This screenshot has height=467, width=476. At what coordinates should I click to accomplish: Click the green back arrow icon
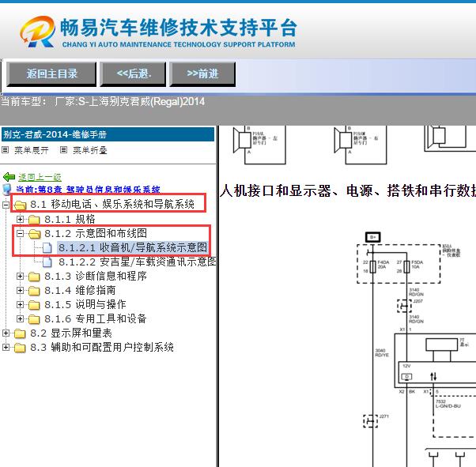[9, 177]
